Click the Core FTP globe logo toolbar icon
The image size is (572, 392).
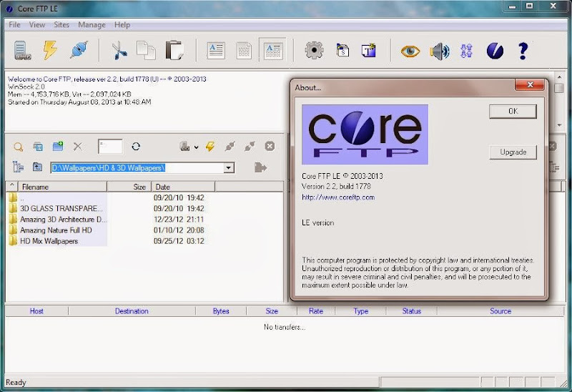(x=495, y=51)
